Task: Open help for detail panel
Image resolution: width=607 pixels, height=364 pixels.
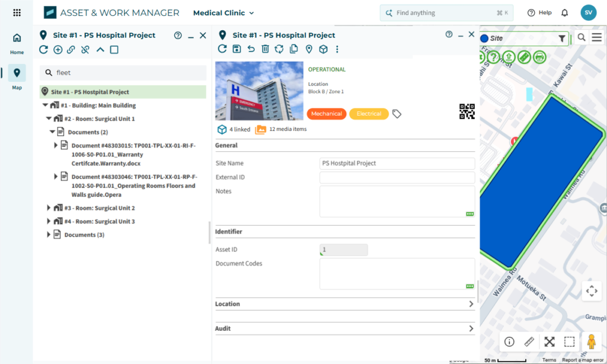Action: click(x=449, y=34)
